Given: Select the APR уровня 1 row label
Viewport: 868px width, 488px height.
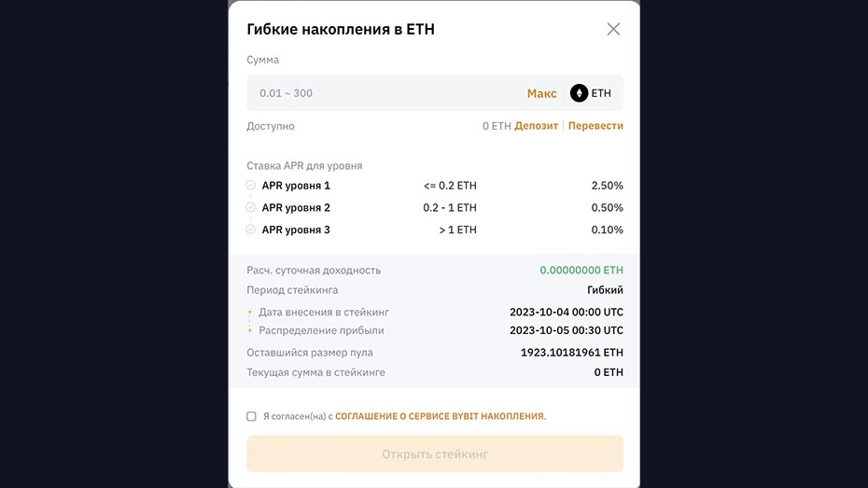Looking at the screenshot, I should click(x=296, y=186).
